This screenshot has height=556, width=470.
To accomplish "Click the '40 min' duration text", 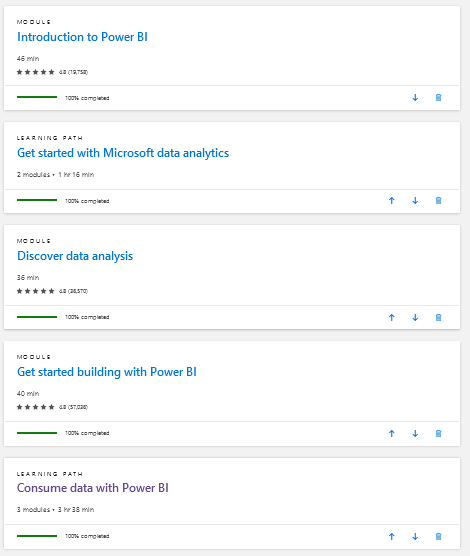I will 28,394.
